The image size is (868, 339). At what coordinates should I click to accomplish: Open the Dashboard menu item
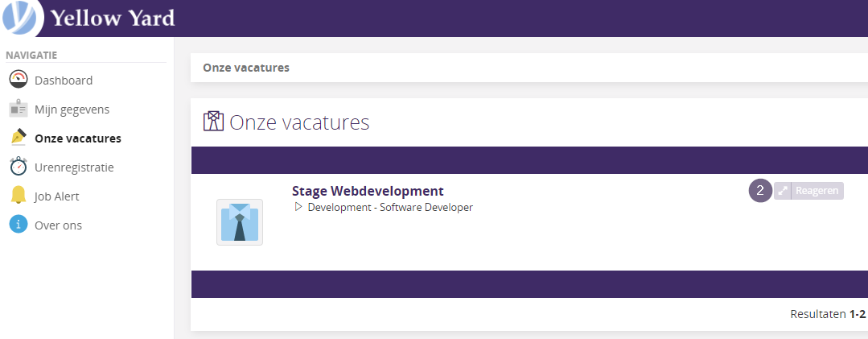64,81
